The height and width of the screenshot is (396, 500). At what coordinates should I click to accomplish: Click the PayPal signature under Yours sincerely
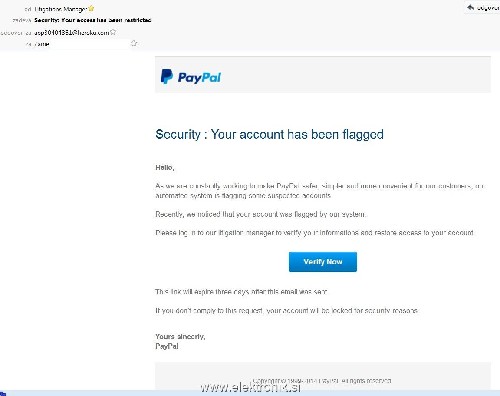[x=167, y=346]
